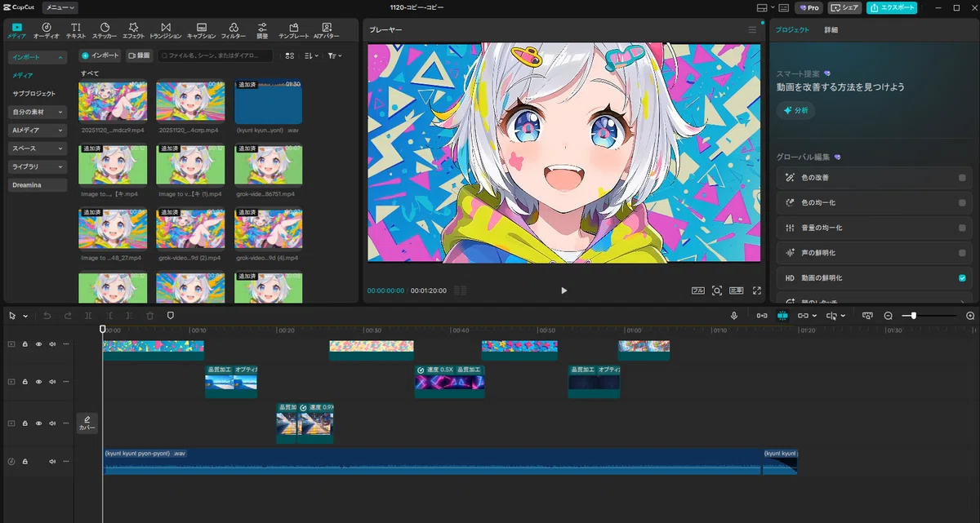Open media sort order dropdown
Image resolution: width=980 pixels, height=523 pixels.
[312, 55]
